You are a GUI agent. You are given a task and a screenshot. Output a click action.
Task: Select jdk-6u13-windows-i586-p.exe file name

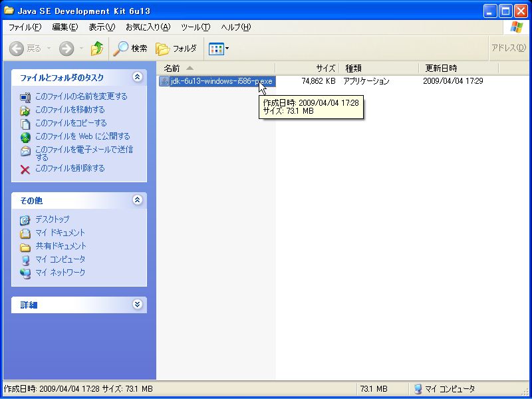(222, 81)
